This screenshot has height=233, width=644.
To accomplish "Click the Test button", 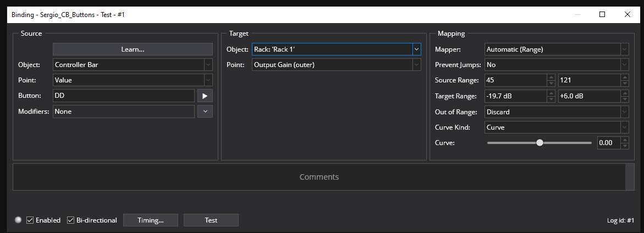I will coord(211,220).
